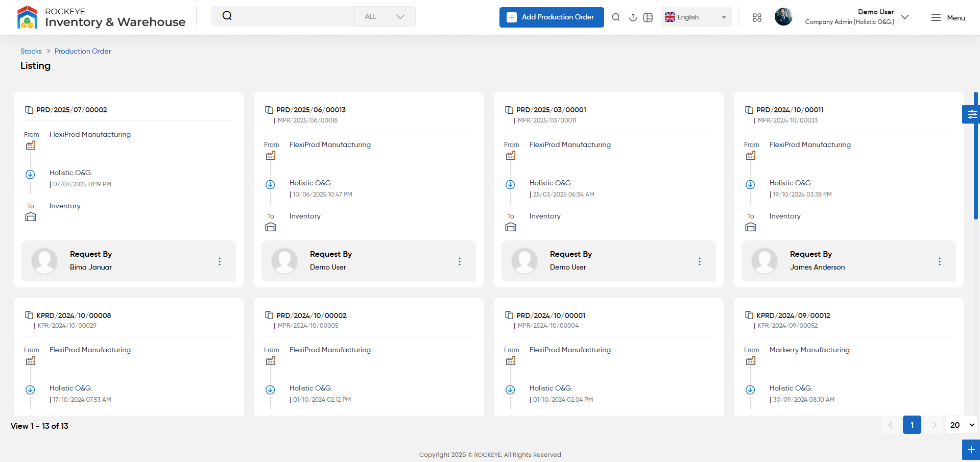Click factory icon in PRD/2025/07/00002 card
Image resolution: width=980 pixels, height=462 pixels.
click(x=31, y=145)
